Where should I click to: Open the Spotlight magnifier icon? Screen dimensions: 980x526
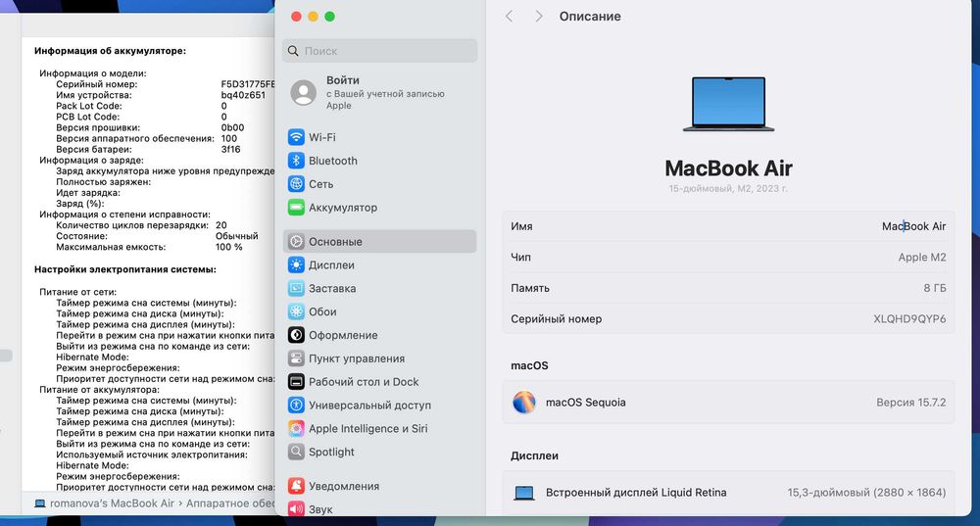tap(296, 452)
